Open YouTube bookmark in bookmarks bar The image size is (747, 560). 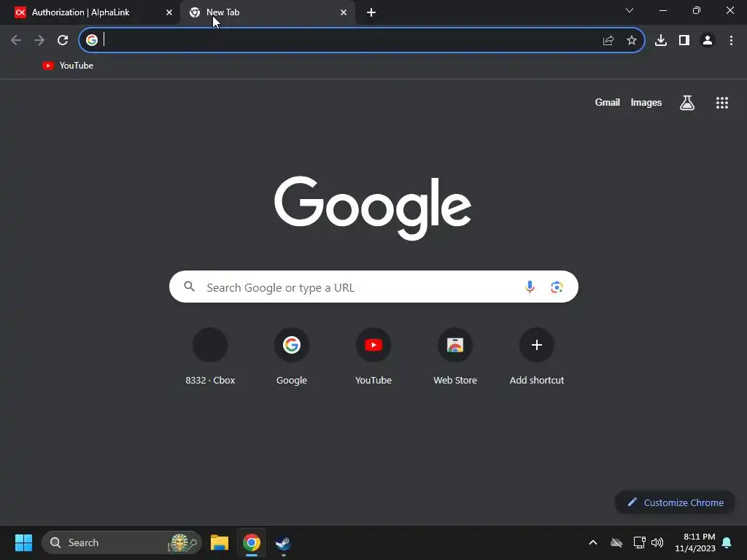click(68, 66)
